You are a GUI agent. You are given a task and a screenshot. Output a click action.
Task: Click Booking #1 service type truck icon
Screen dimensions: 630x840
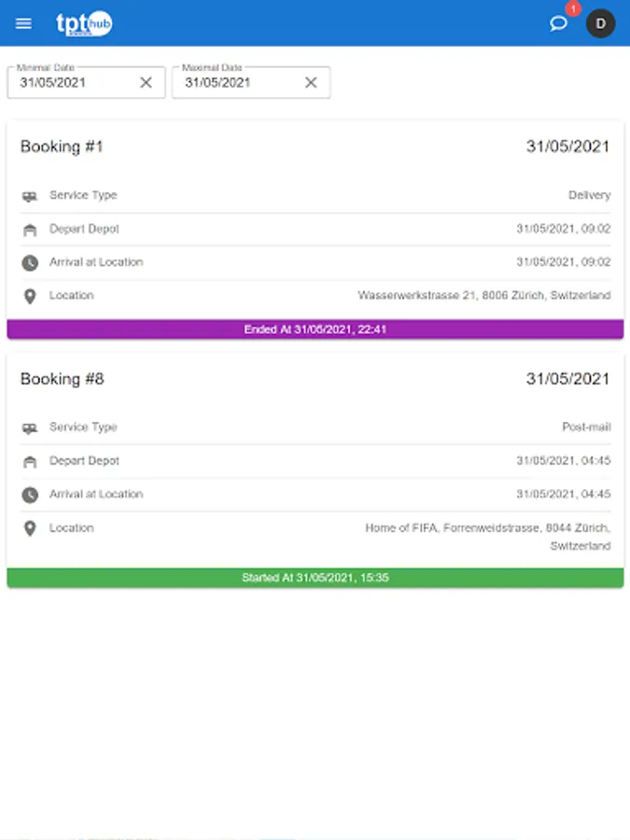[30, 196]
